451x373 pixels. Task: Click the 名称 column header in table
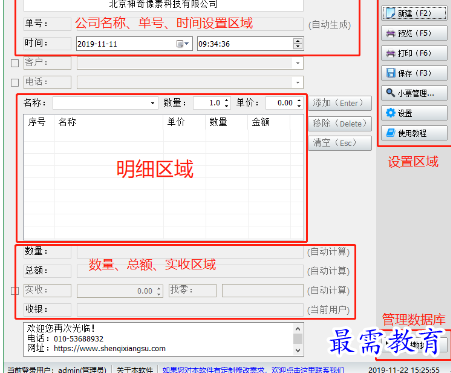pos(109,122)
